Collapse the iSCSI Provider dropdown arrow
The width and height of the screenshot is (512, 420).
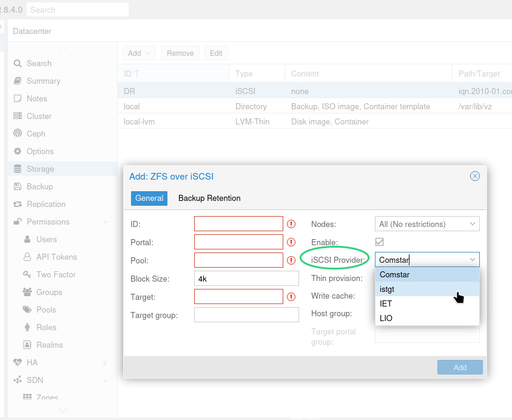[x=473, y=260]
